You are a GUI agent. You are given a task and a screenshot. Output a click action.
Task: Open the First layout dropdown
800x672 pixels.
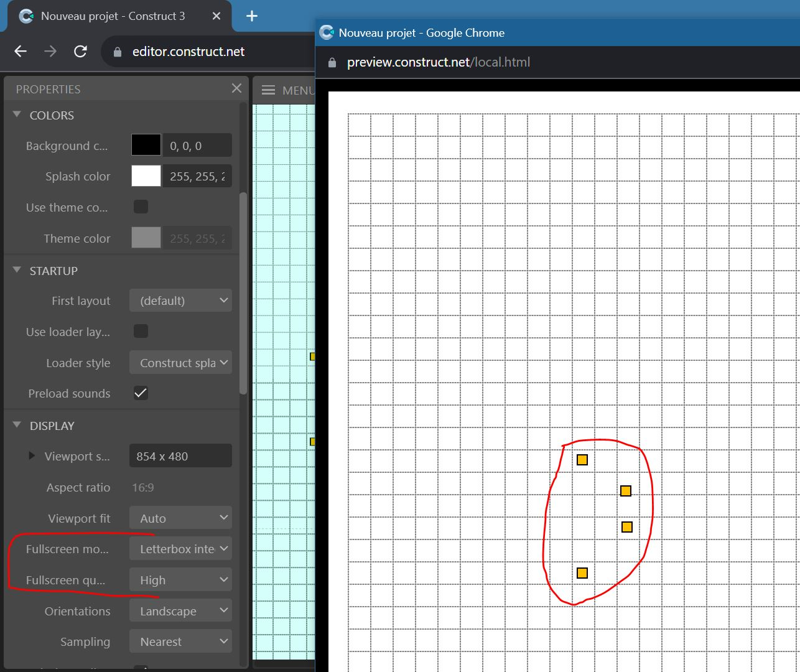click(x=180, y=301)
